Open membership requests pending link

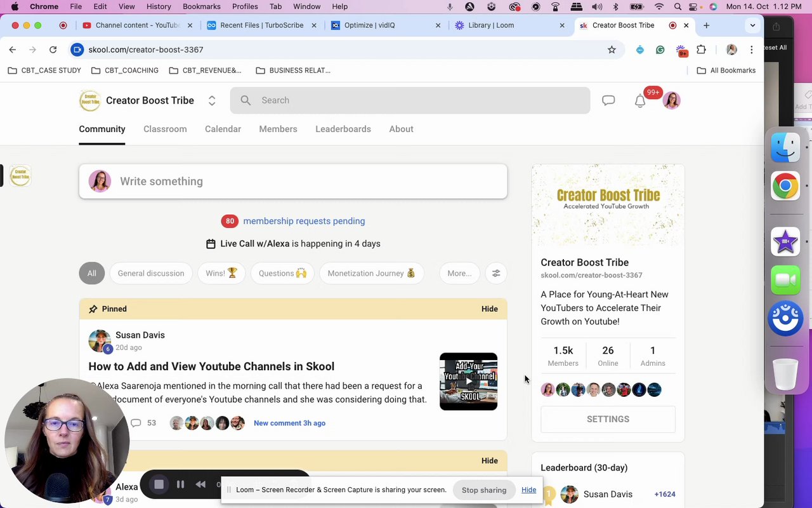[304, 221]
